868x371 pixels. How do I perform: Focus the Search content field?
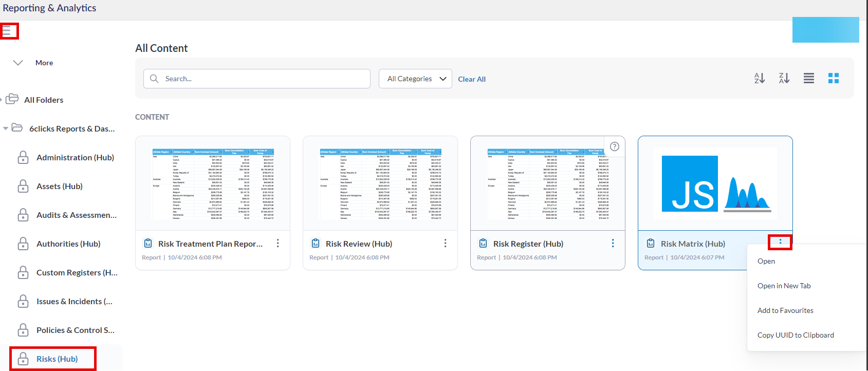pos(257,79)
